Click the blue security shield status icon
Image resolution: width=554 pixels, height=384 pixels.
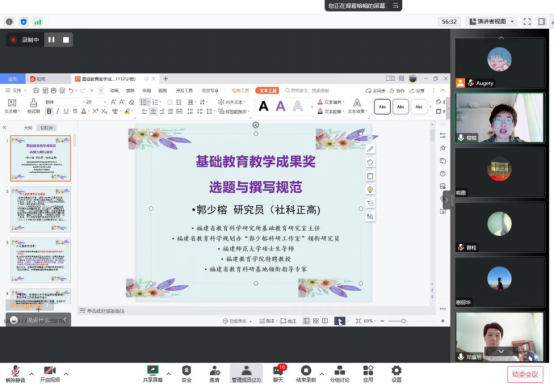23,22
